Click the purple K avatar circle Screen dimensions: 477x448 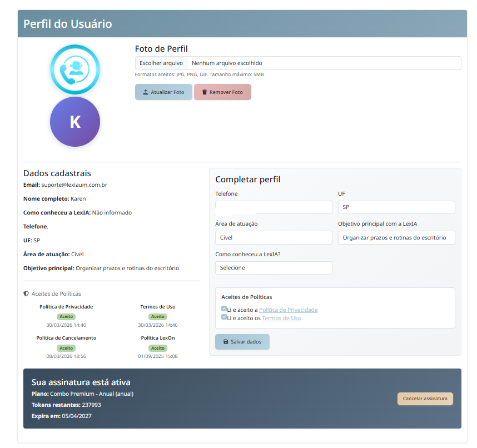[x=74, y=121]
